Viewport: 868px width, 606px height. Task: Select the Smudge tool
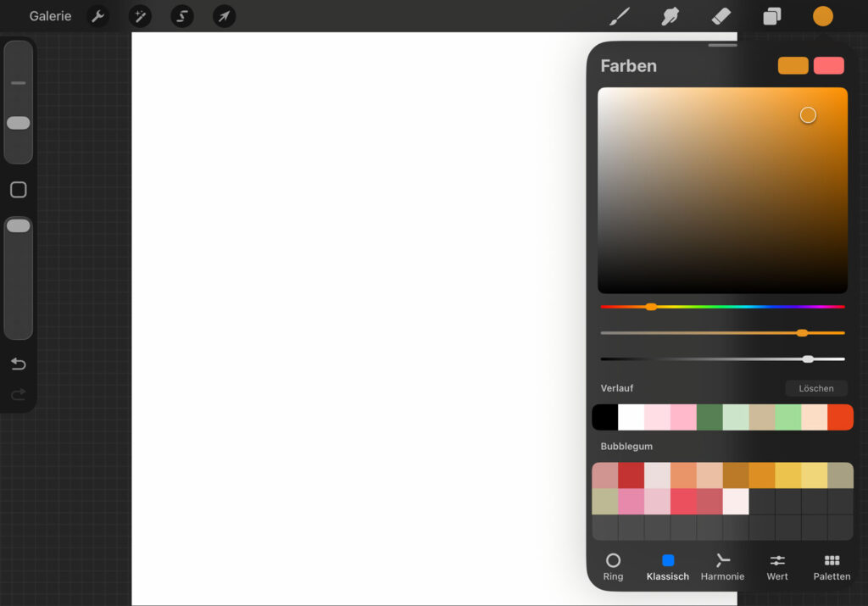tap(670, 16)
